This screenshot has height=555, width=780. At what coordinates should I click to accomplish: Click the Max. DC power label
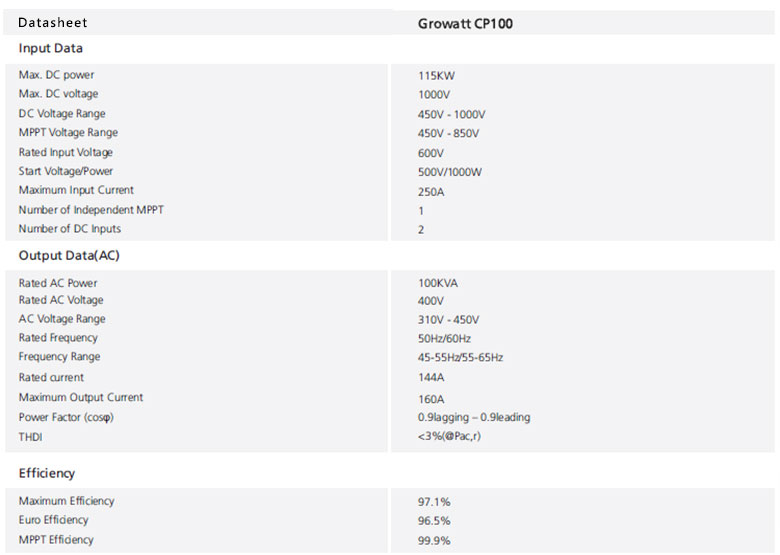[x=57, y=75]
